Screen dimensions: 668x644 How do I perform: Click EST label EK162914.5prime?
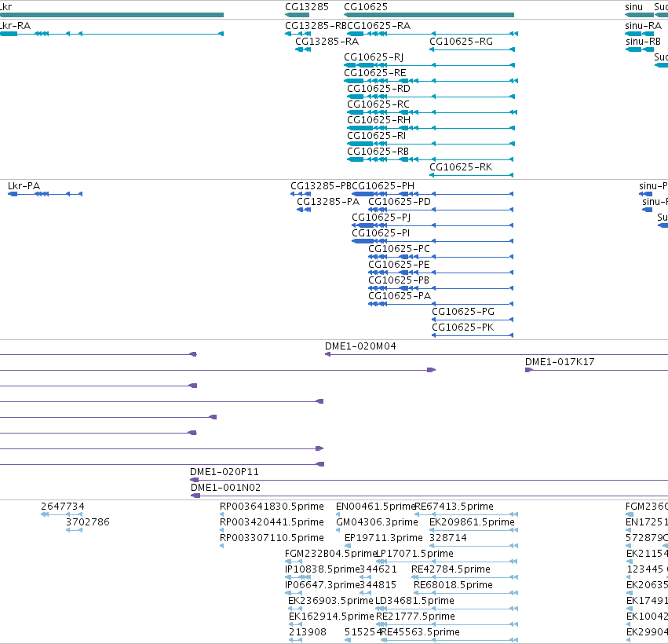(331, 617)
